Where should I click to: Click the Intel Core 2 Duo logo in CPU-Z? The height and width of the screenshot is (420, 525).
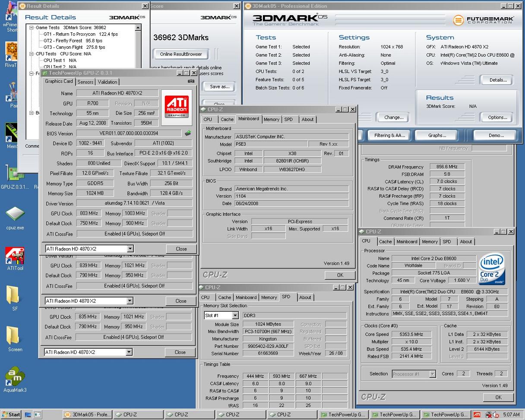(492, 270)
